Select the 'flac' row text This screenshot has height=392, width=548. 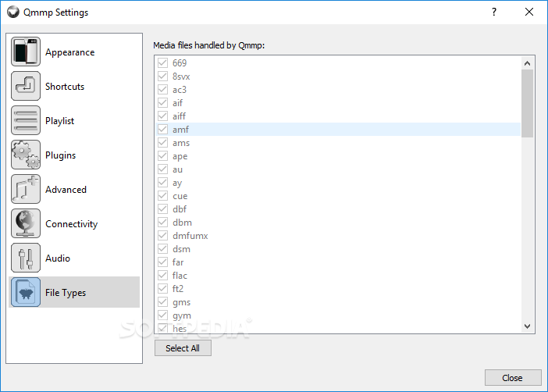pyautogui.click(x=180, y=276)
